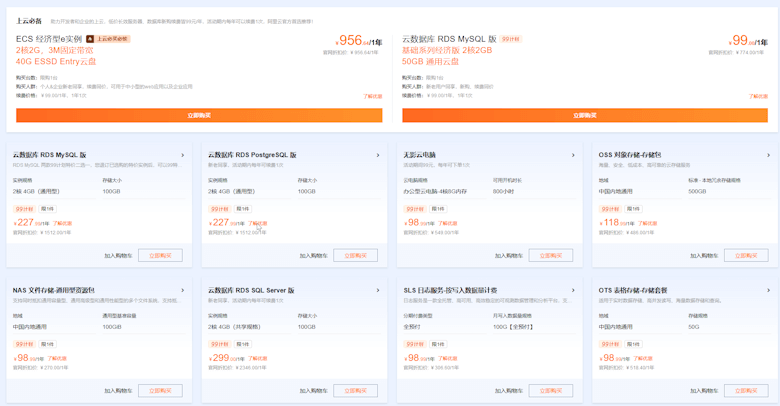Click arrow icon on SLS 日志服务 card
The width and height of the screenshot is (780, 406).
coord(573,290)
